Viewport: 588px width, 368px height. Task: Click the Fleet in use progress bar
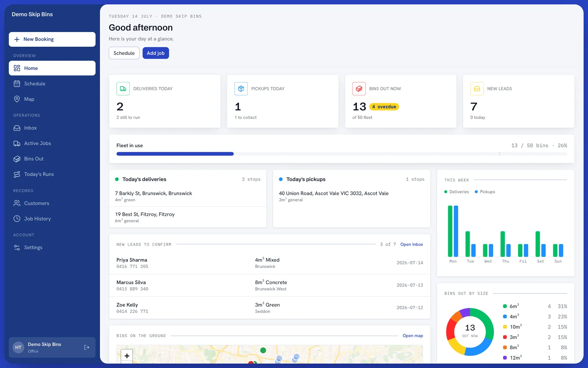click(x=341, y=154)
